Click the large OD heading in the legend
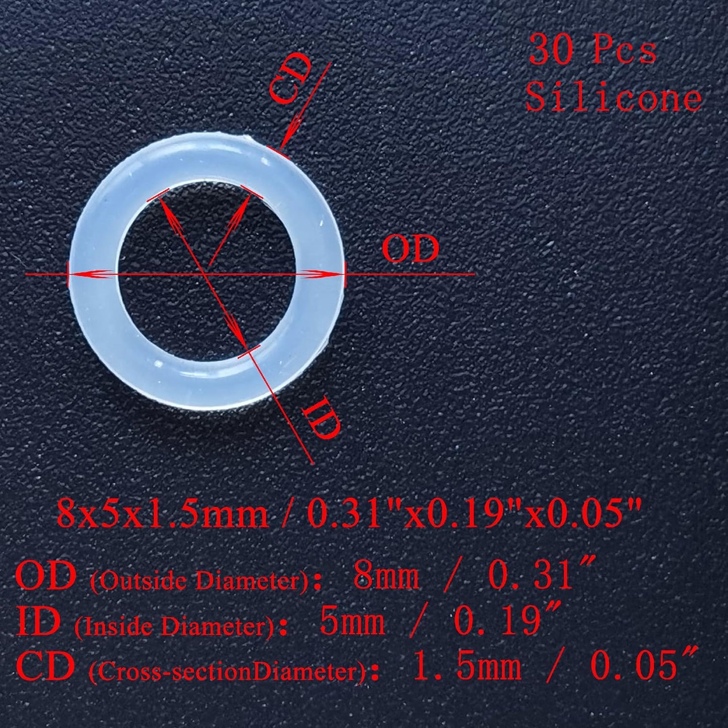This screenshot has height=728, width=728. (46, 576)
